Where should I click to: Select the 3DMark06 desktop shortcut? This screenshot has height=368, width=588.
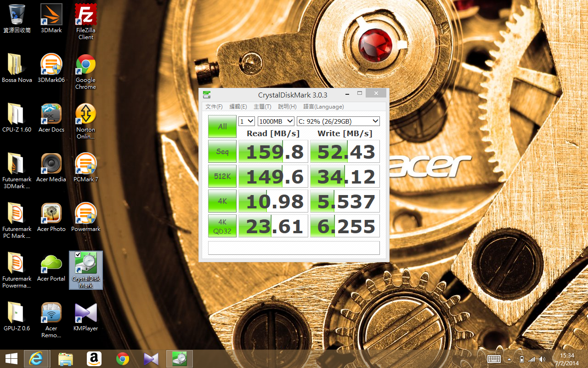[x=51, y=68]
